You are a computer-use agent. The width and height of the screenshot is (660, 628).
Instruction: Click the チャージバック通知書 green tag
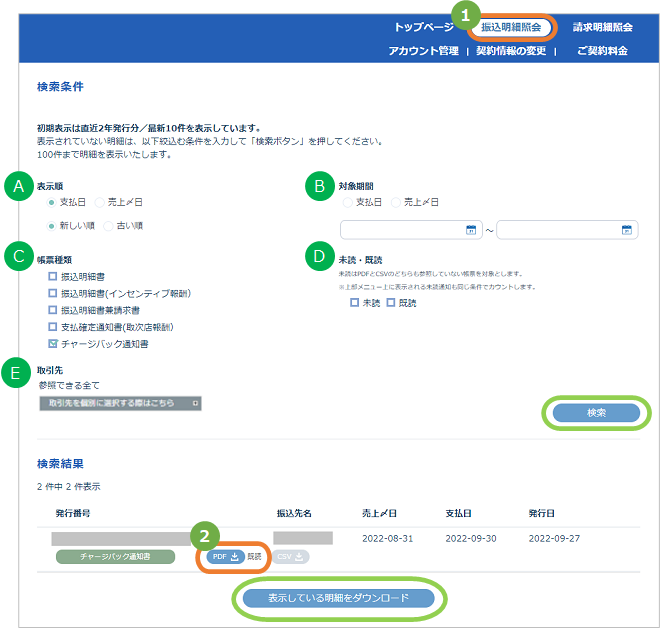[x=115, y=556]
